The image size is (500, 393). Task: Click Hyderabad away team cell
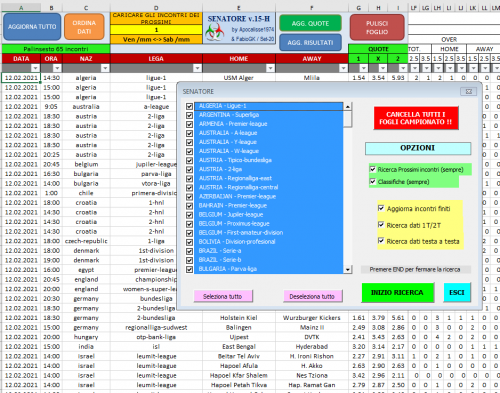[x=312, y=347]
